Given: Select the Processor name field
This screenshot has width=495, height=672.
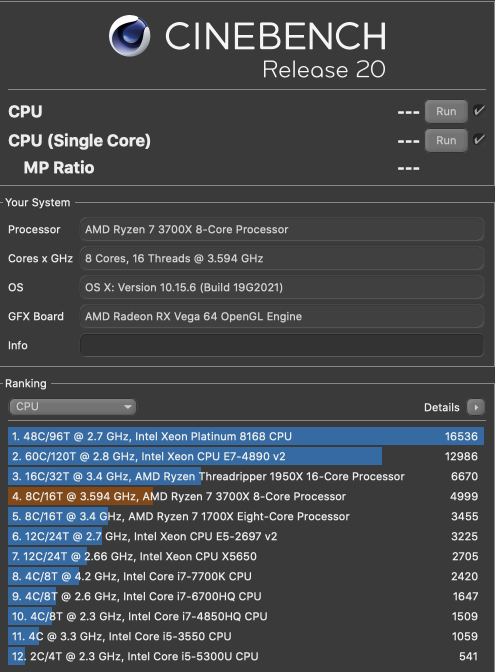Looking at the screenshot, I should (282, 229).
